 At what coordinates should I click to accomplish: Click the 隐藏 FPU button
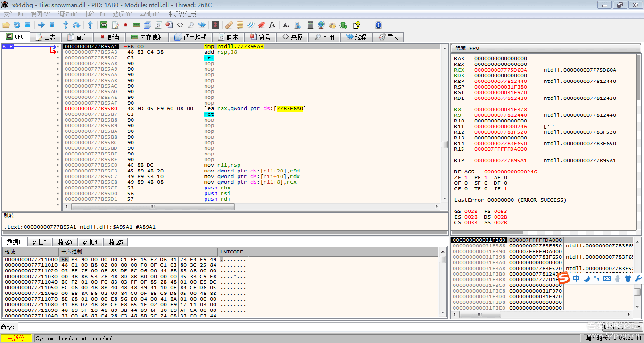coord(546,48)
